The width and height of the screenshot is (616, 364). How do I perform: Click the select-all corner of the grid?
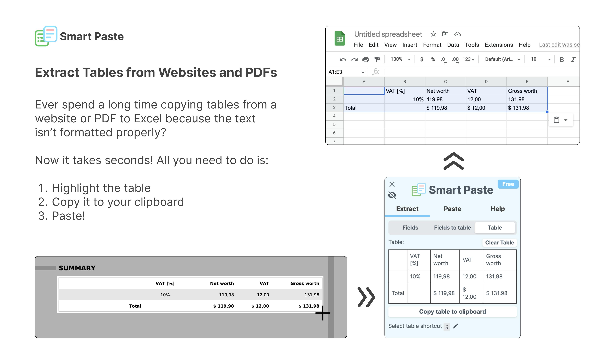(x=335, y=82)
